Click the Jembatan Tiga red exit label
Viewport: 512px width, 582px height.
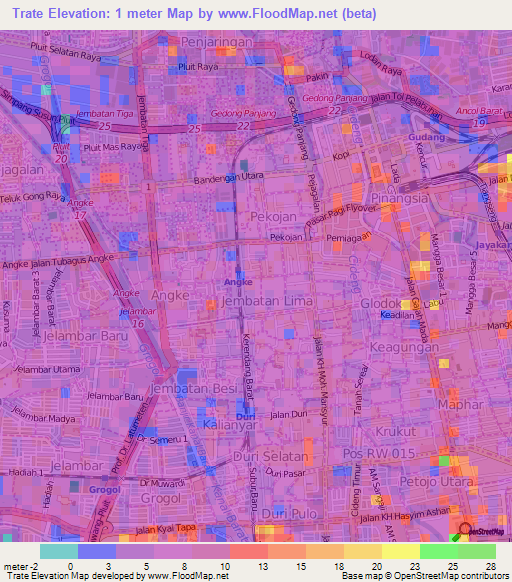point(105,114)
